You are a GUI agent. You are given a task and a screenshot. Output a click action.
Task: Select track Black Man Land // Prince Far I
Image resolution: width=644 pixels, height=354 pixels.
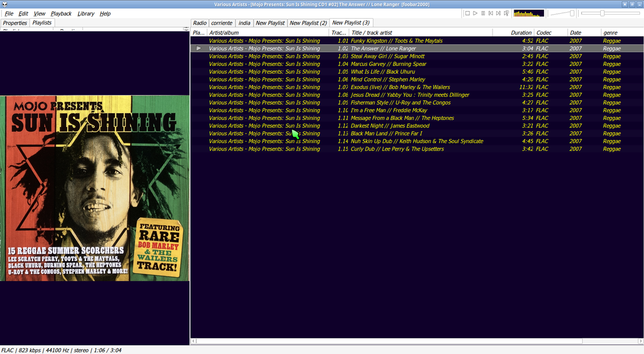[417, 133]
